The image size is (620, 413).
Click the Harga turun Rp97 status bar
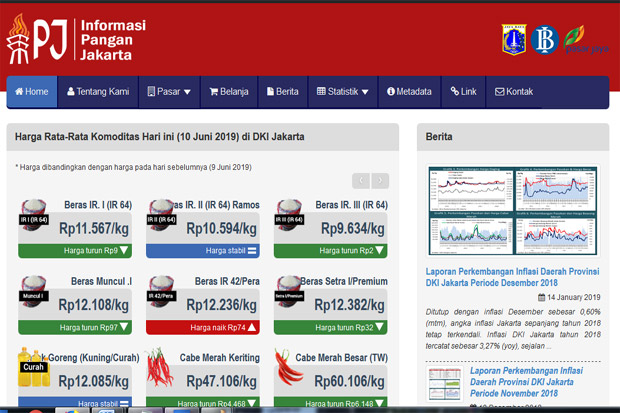click(x=75, y=328)
